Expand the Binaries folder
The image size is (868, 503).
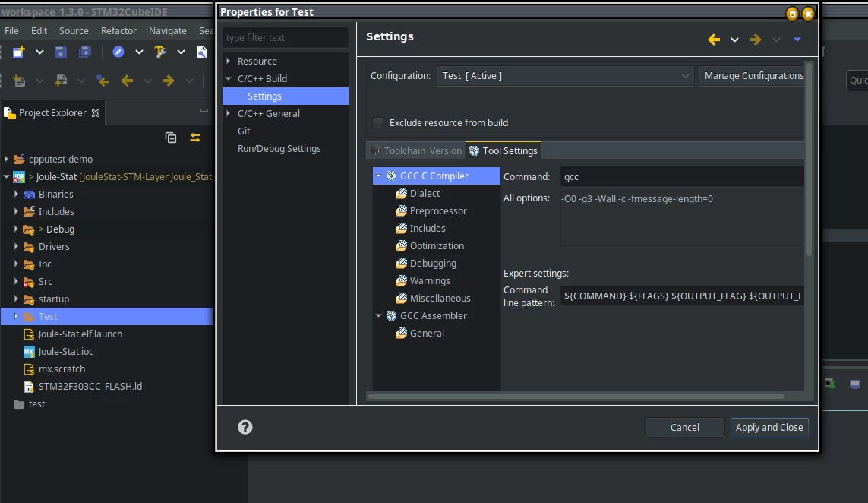[x=16, y=194]
